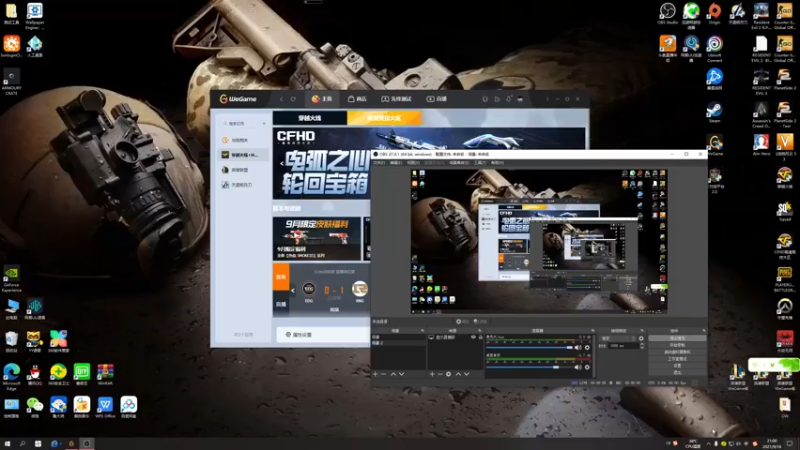Open WeGame home tab
The image size is (800, 450).
(322, 99)
